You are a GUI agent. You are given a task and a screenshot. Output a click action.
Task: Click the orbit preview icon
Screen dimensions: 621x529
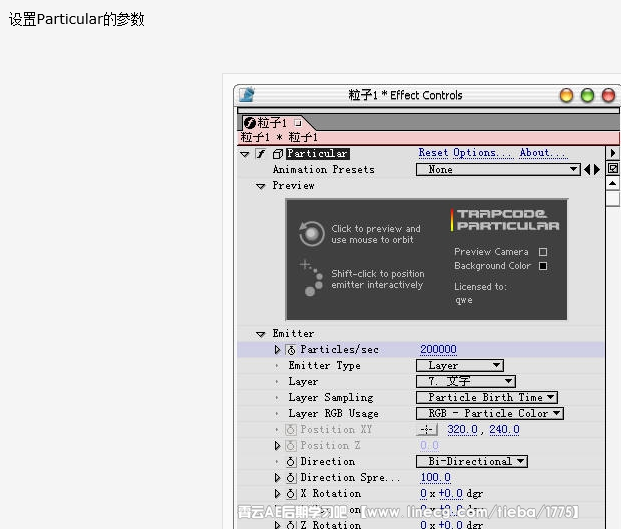(x=312, y=234)
